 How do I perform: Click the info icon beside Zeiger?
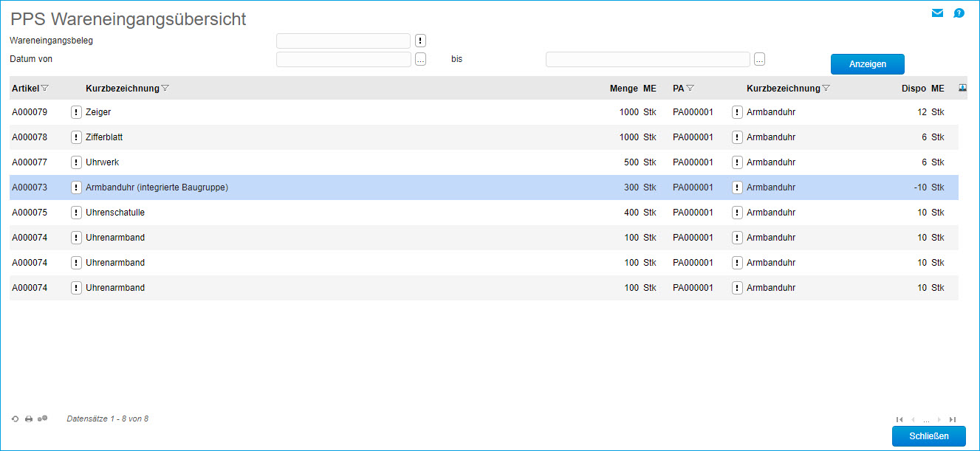point(76,112)
